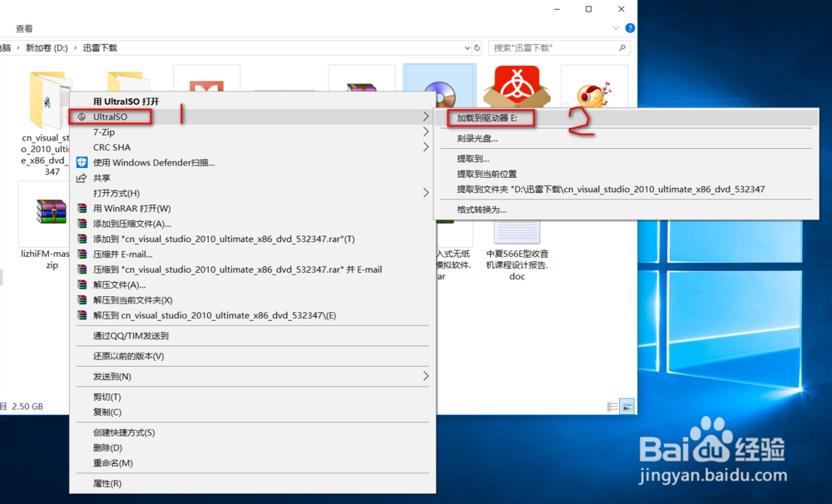Select the lizhiFM-master zip file icon
The height and width of the screenshot is (504, 832).
click(x=51, y=212)
